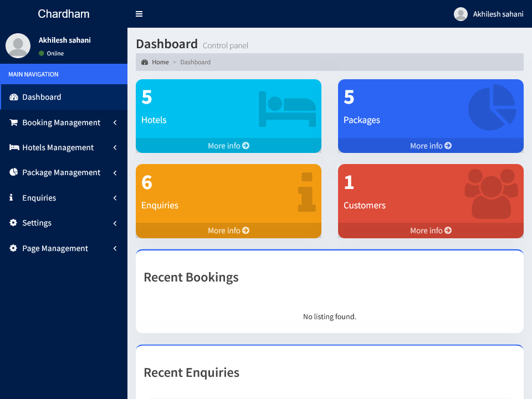This screenshot has height=399, width=532.
Task: Toggle the sidebar with the hamburger icon
Action: pos(139,14)
